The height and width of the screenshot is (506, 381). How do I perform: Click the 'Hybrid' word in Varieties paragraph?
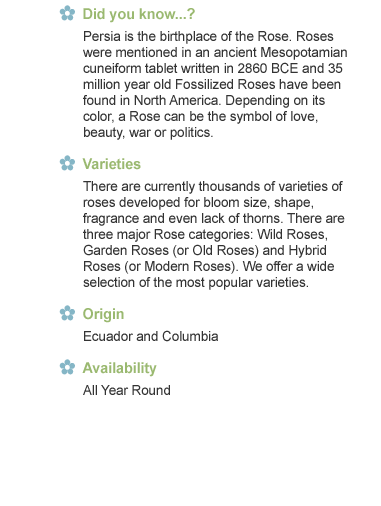(307, 251)
